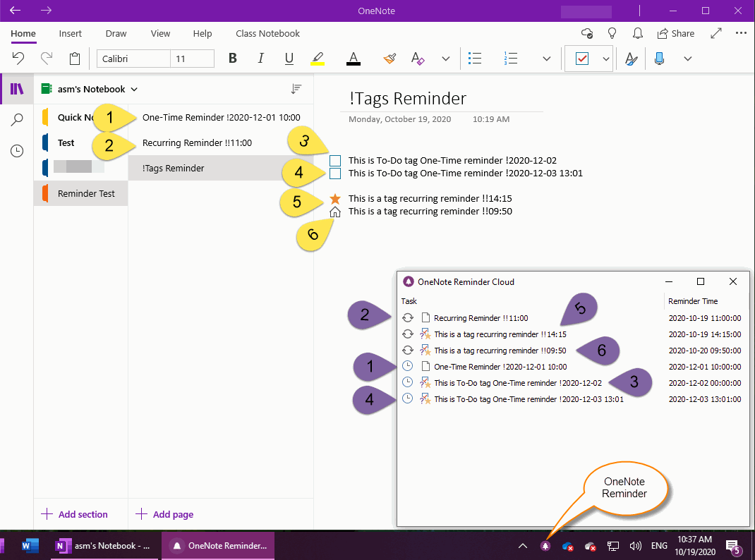Toggle the notebooks navigation pane

pyautogui.click(x=17, y=89)
